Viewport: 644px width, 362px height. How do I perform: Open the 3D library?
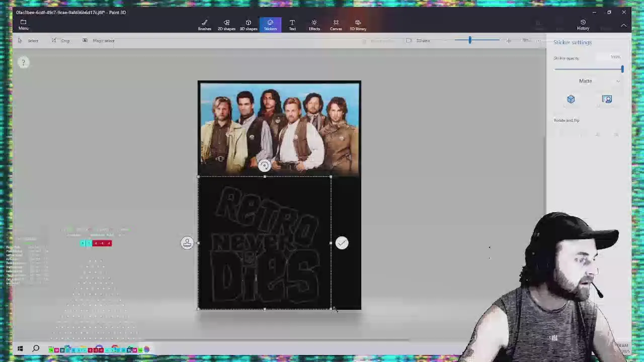coord(358,25)
